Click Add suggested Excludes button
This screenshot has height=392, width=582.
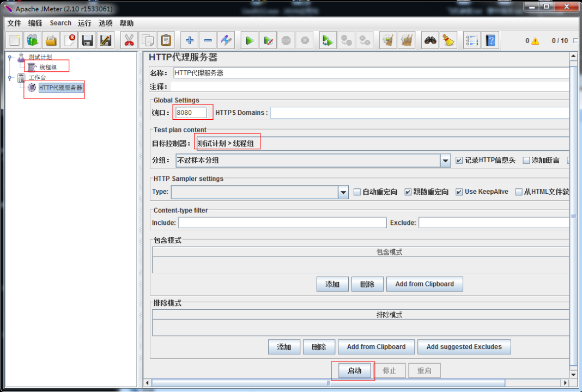pyautogui.click(x=464, y=347)
